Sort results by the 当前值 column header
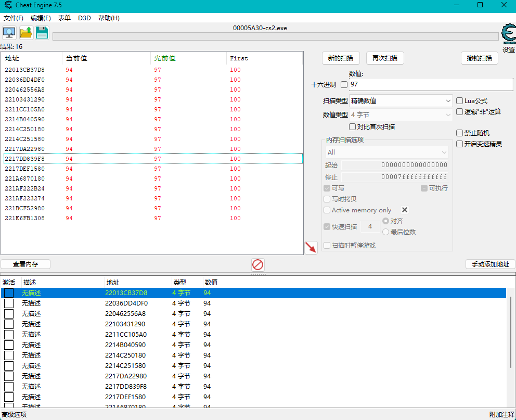 pyautogui.click(x=106, y=58)
